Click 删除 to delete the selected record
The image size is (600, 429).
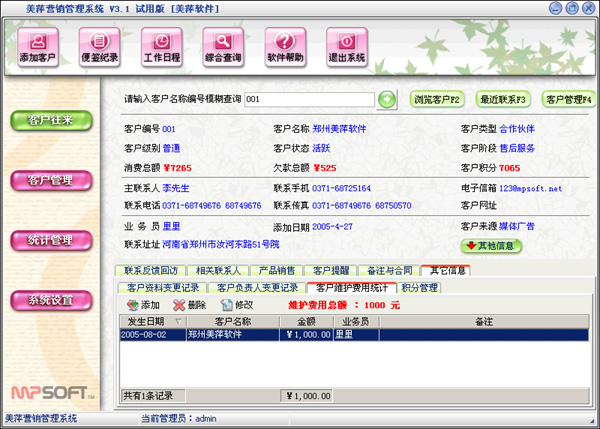point(189,305)
